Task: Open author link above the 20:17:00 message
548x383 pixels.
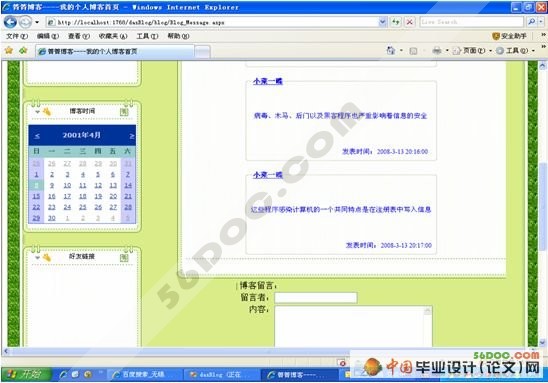Action: pos(268,175)
